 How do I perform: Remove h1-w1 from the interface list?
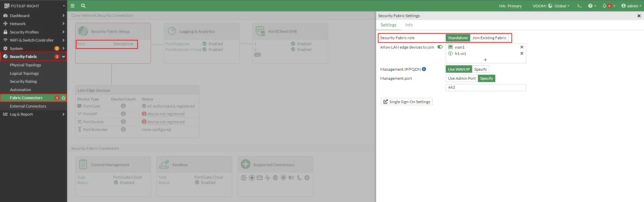(x=522, y=53)
